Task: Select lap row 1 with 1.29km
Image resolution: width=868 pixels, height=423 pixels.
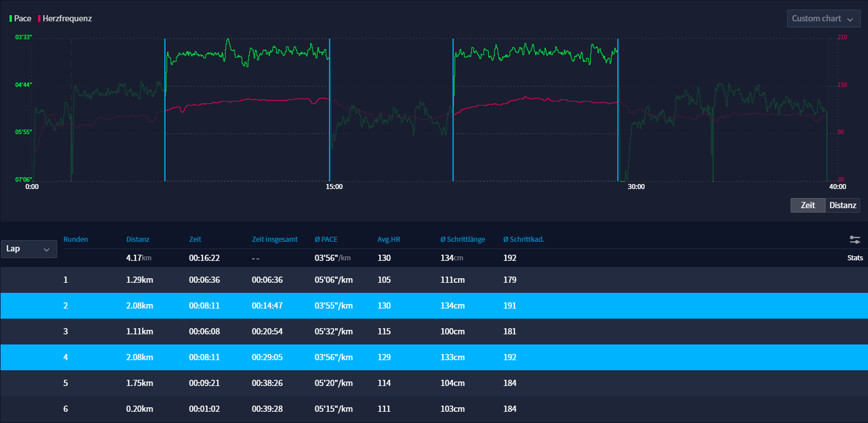Action: click(x=434, y=280)
